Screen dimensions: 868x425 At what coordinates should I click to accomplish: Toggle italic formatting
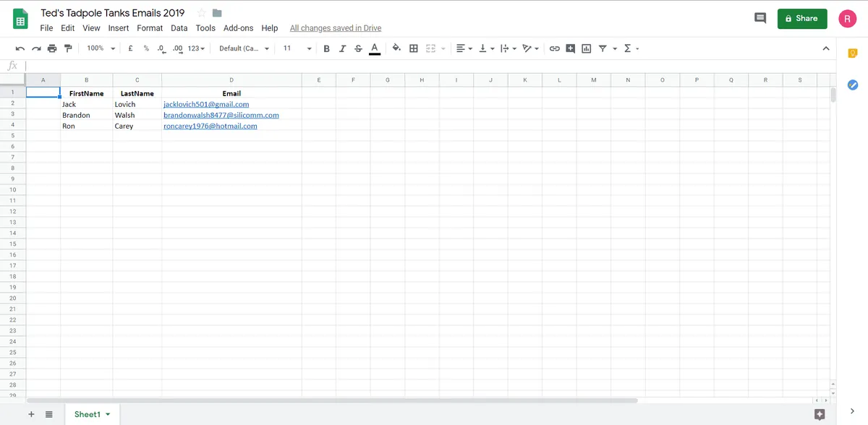pyautogui.click(x=342, y=48)
